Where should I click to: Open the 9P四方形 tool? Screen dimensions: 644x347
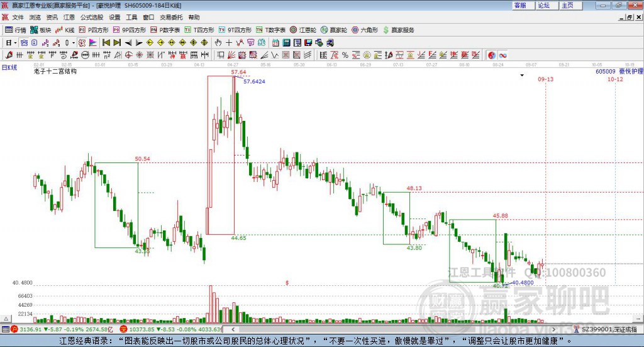tap(130, 30)
